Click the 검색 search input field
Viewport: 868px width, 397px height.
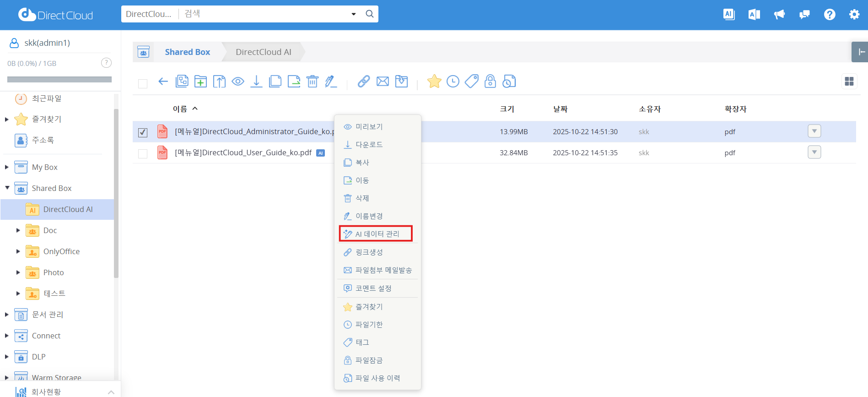(x=265, y=14)
